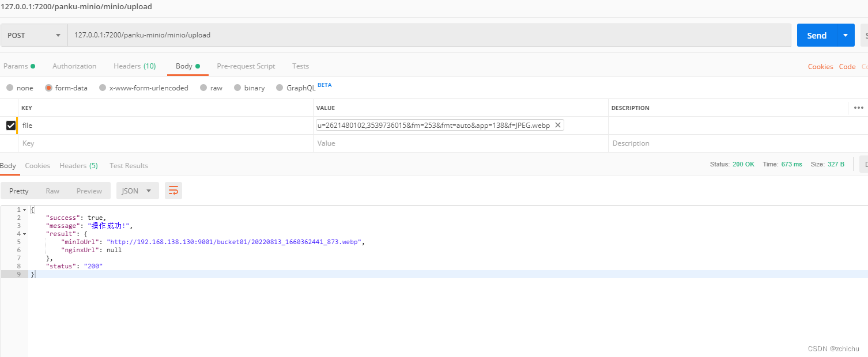Switch to the Pre-request Script tab
This screenshot has width=868, height=357.
[246, 66]
